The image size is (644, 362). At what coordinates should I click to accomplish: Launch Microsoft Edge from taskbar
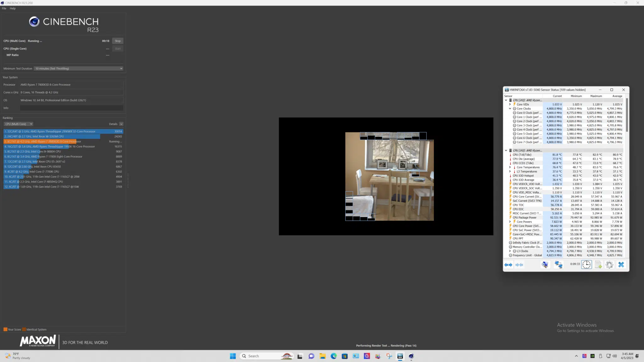(334, 356)
